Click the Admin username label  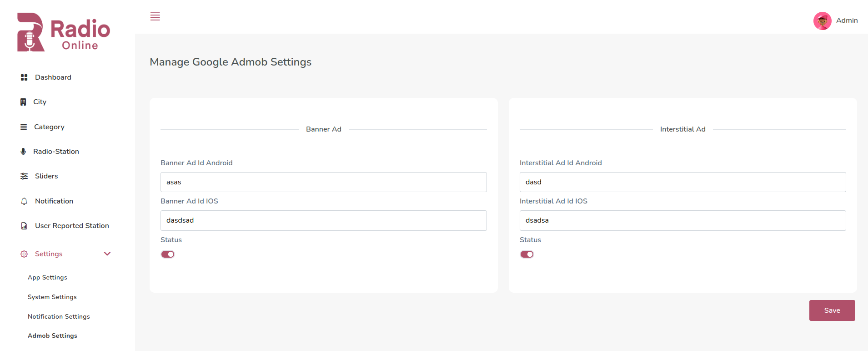[x=847, y=20]
